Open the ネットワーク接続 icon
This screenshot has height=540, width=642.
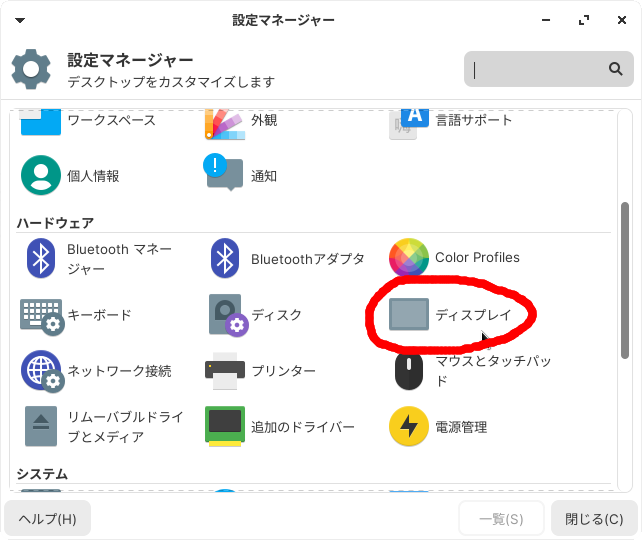42,371
